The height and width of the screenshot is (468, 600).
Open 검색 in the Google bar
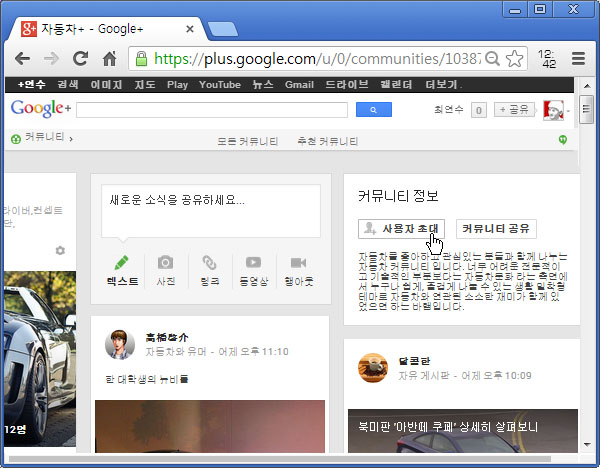[x=68, y=84]
